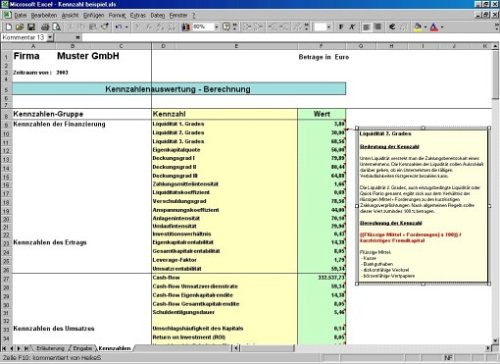Click the Font Color A icon
Image resolution: width=500 pixels, height=364 pixels.
434,27
